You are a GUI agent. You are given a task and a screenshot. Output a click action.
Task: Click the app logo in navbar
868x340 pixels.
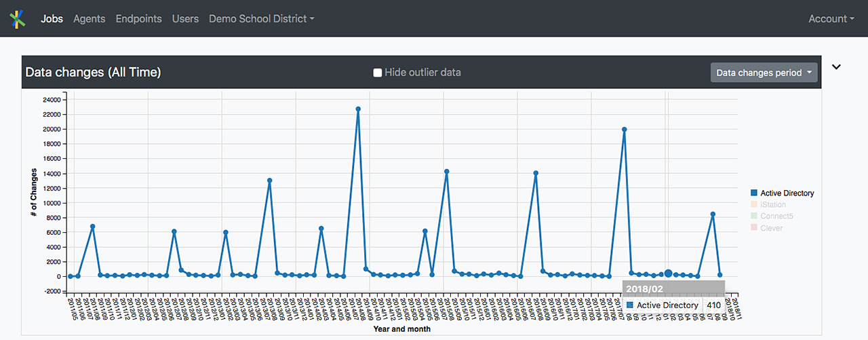18,19
